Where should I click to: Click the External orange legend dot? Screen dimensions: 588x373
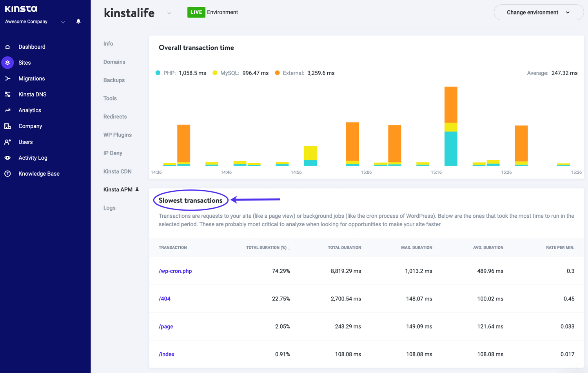278,73
